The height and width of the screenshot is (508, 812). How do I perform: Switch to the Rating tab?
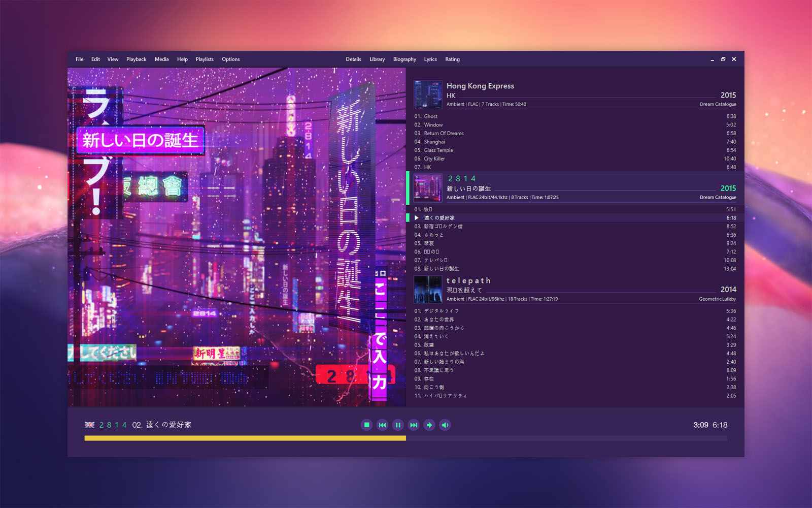point(452,59)
